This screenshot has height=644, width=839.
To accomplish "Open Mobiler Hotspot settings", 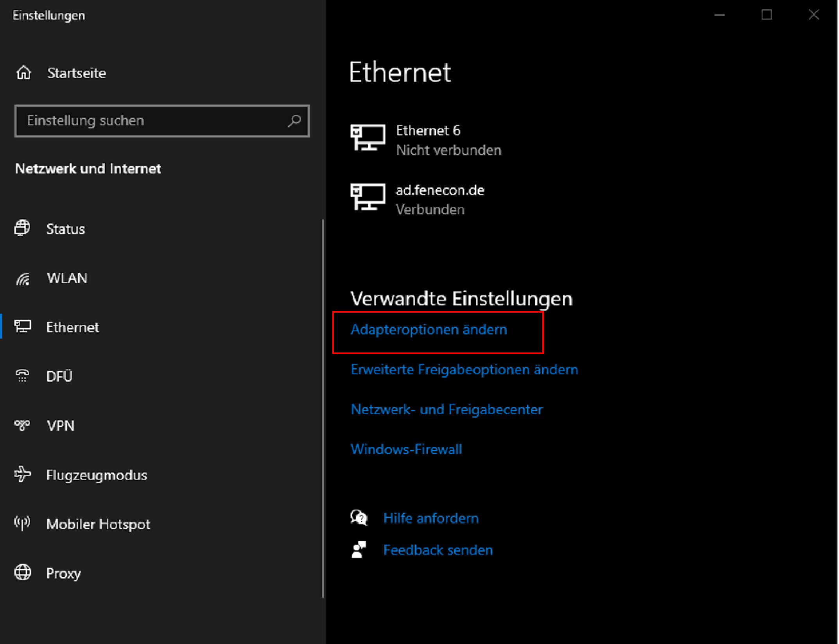I will pos(98,524).
